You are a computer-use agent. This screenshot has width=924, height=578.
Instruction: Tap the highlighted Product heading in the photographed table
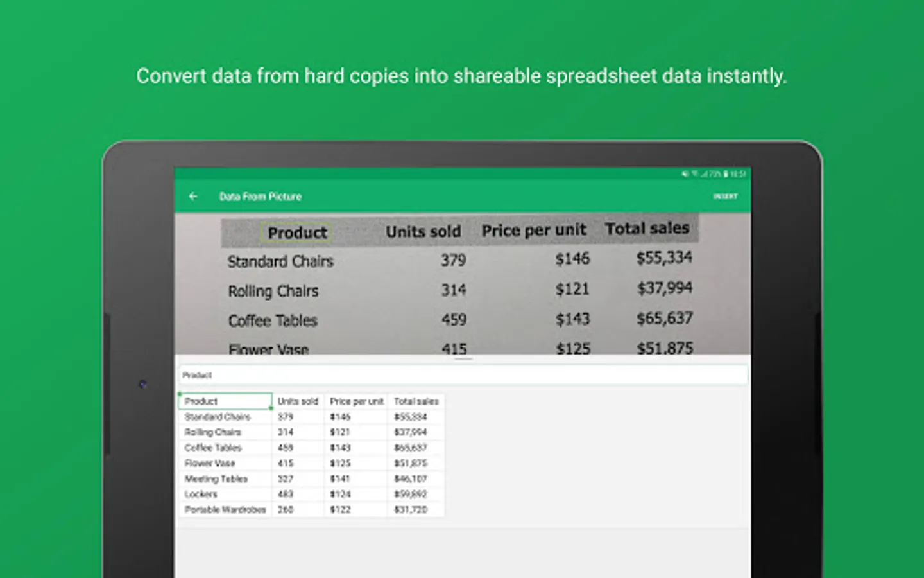click(x=297, y=232)
